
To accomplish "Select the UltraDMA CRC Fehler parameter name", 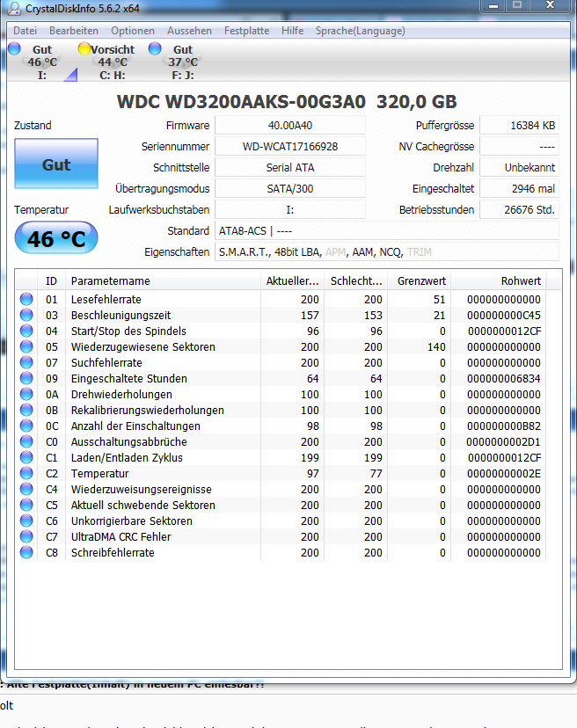I will click(121, 536).
